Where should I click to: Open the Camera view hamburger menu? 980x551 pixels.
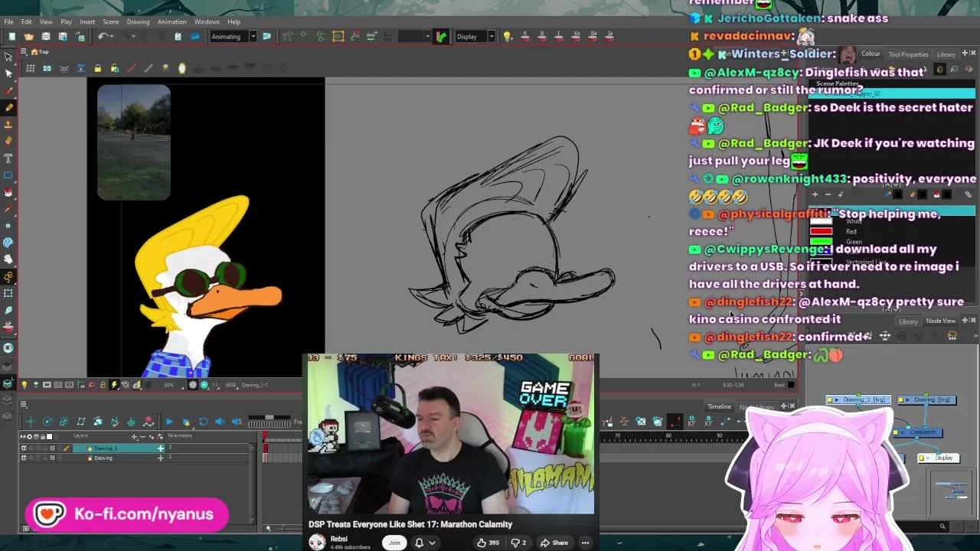[24, 52]
